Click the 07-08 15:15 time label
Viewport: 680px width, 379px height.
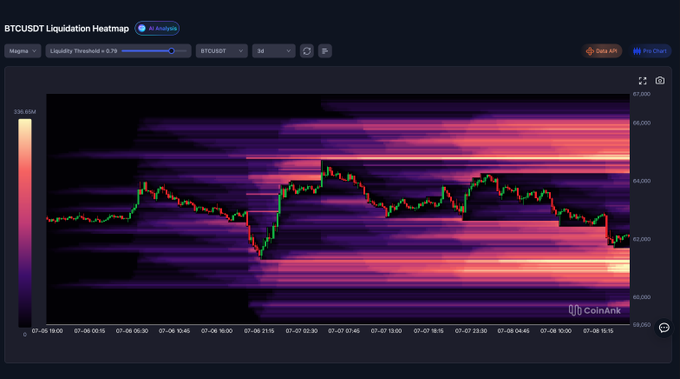pos(598,331)
